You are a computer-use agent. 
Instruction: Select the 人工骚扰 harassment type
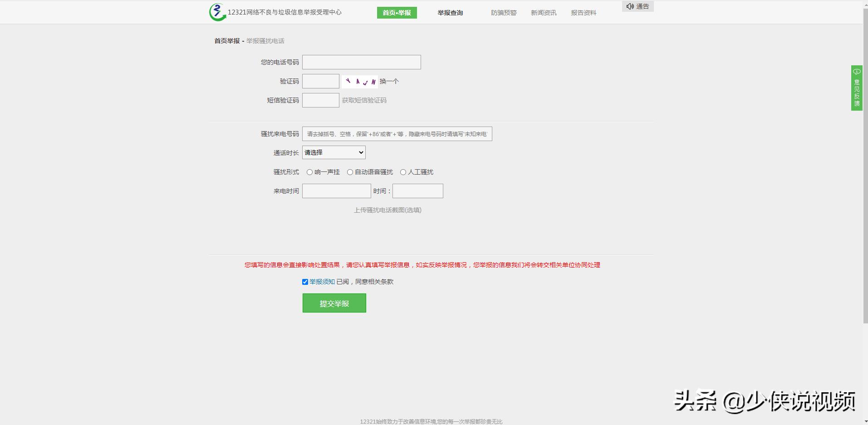click(403, 172)
